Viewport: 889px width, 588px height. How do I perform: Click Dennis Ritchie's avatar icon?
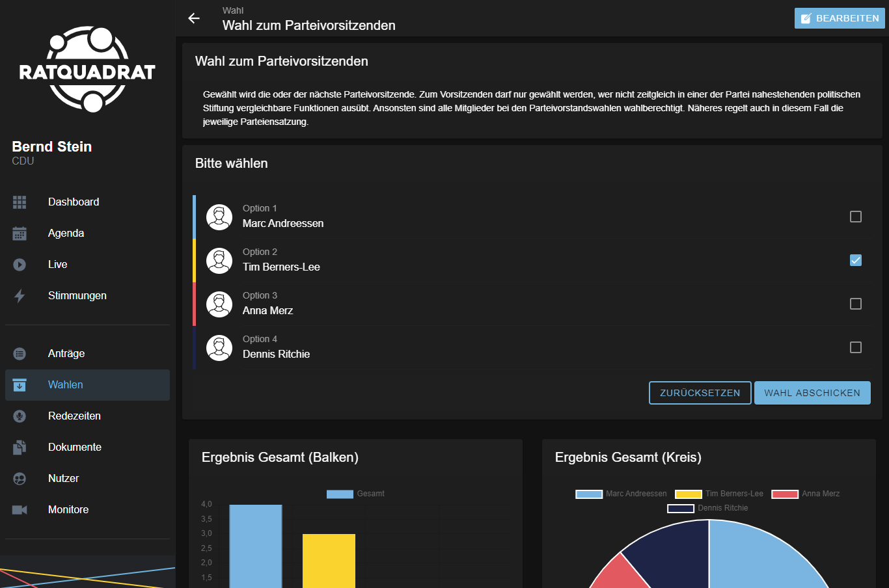tap(219, 348)
